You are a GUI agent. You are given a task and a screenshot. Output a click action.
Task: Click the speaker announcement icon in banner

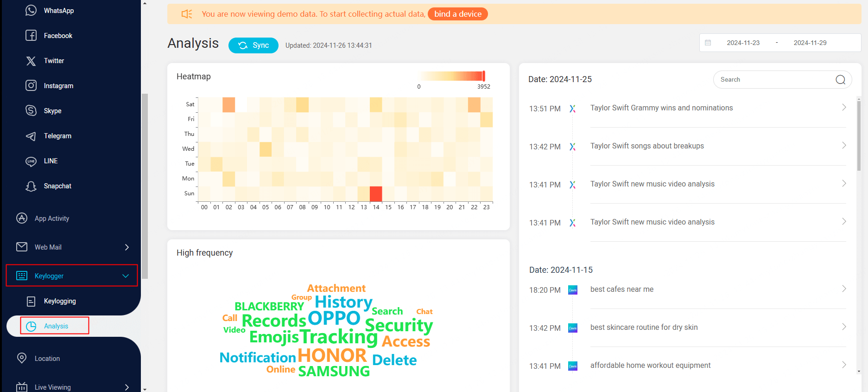coord(187,14)
